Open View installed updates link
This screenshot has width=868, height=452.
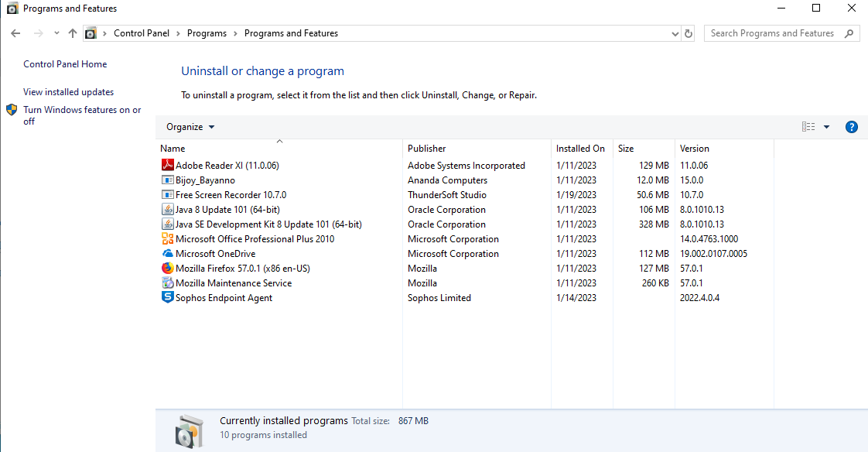(68, 92)
